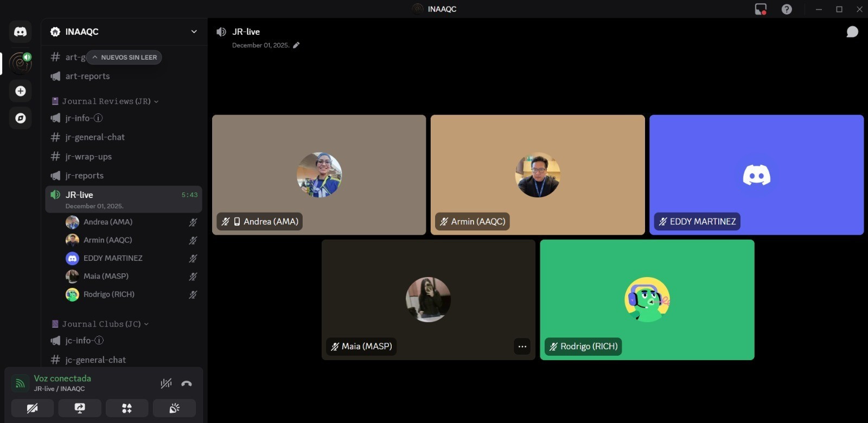This screenshot has width=868, height=423.
Task: Click Armin (AAQC) video tile
Action: coord(537,175)
